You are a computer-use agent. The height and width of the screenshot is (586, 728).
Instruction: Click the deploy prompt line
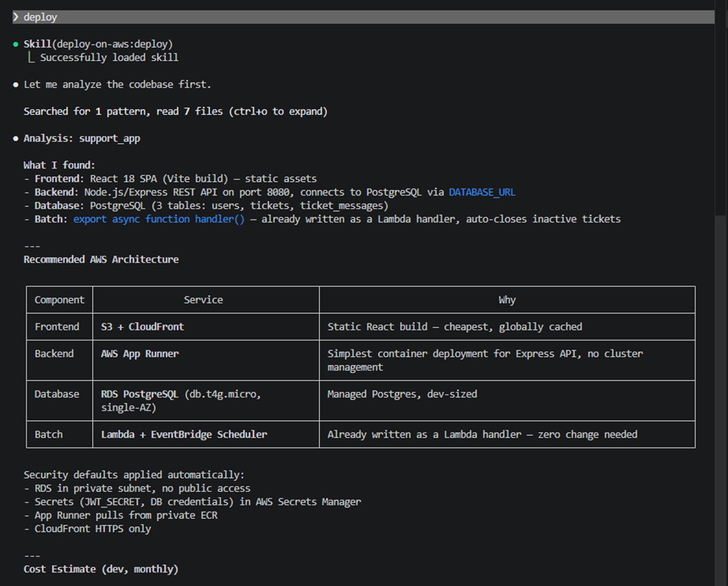[x=363, y=17]
